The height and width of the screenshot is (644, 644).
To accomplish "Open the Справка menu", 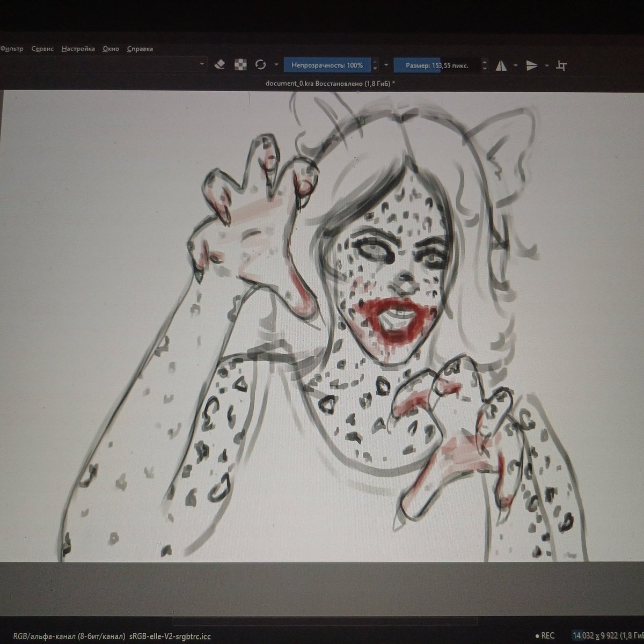I will pyautogui.click(x=140, y=49).
